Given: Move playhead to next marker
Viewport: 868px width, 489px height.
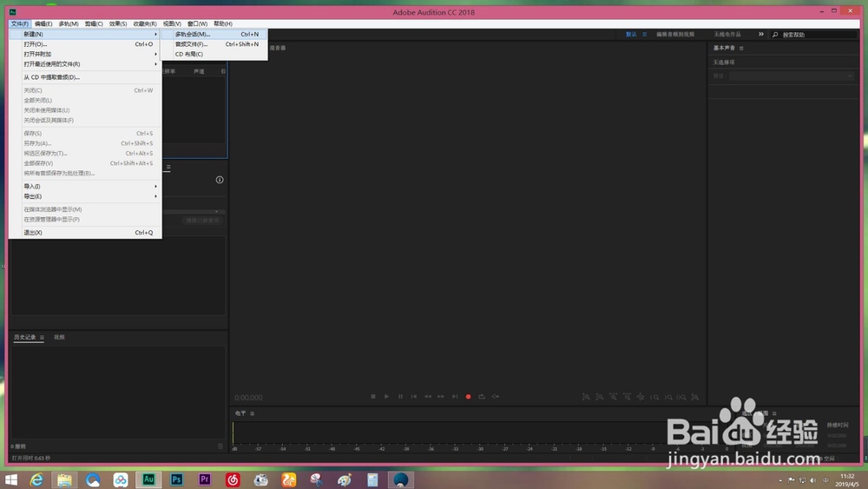Looking at the screenshot, I should tap(455, 397).
